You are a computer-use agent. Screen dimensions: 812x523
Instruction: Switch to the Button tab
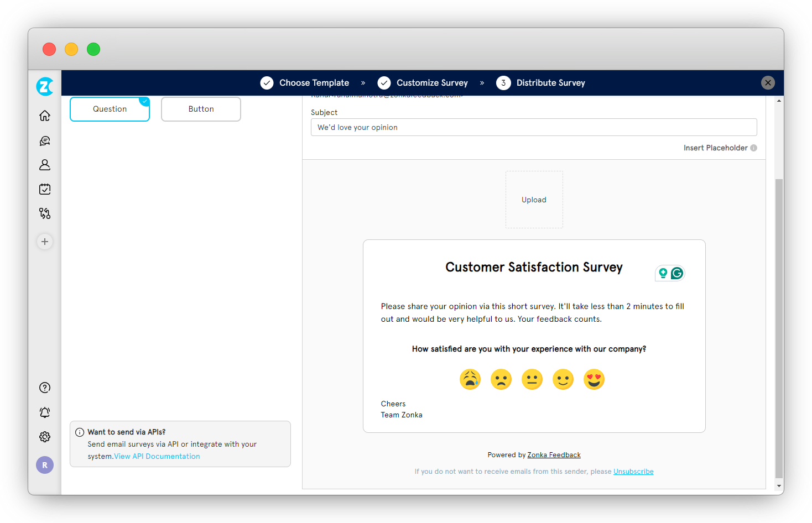pos(200,109)
